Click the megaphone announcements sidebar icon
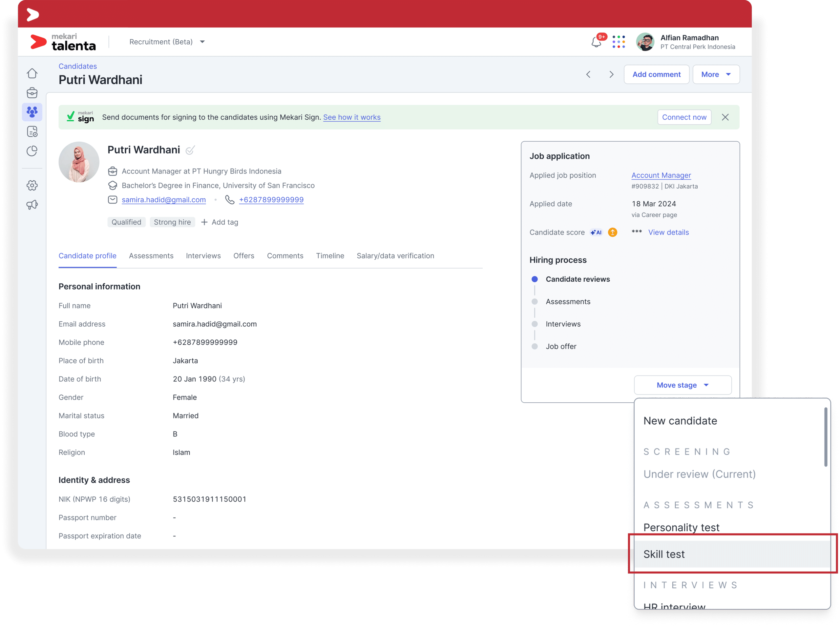 (32, 205)
